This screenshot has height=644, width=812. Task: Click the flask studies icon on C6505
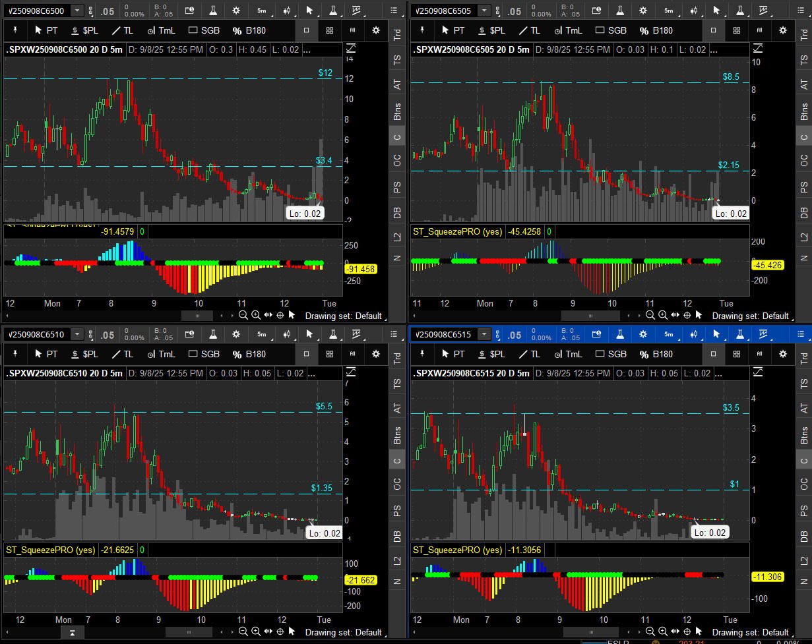point(619,11)
